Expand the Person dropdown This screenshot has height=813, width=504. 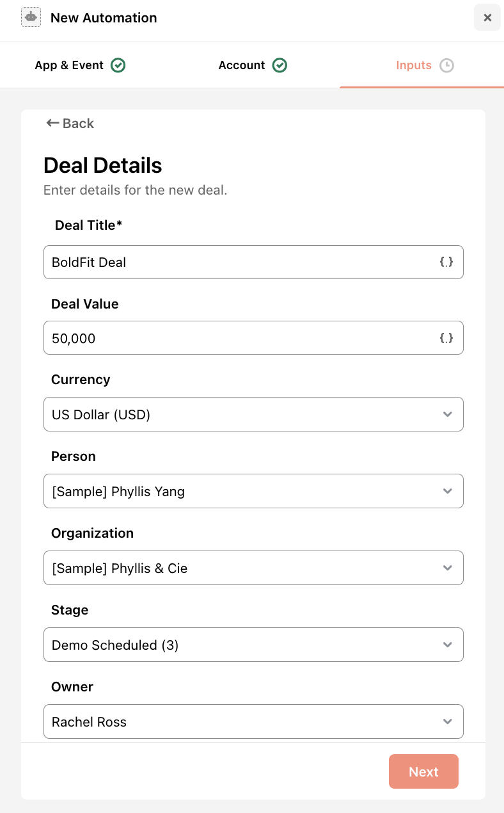point(253,491)
